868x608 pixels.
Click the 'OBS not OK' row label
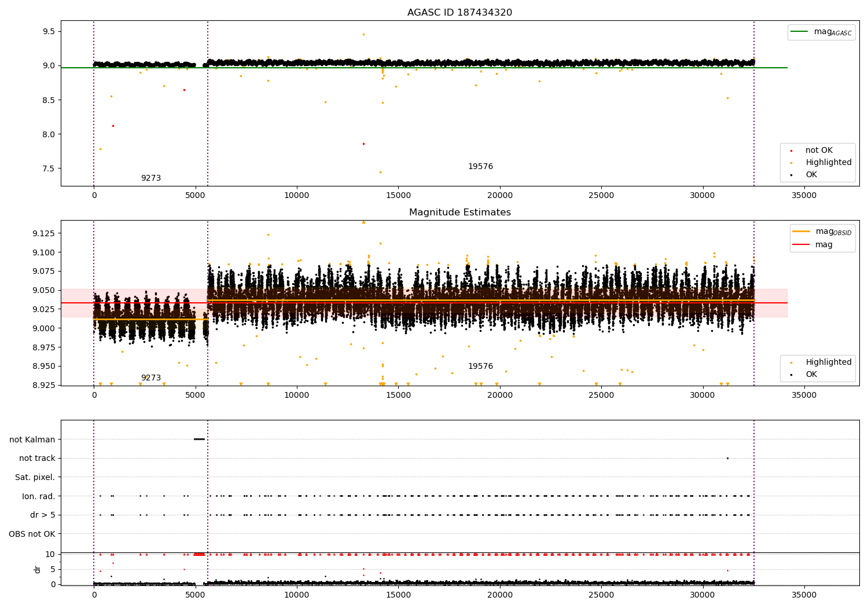(32, 534)
